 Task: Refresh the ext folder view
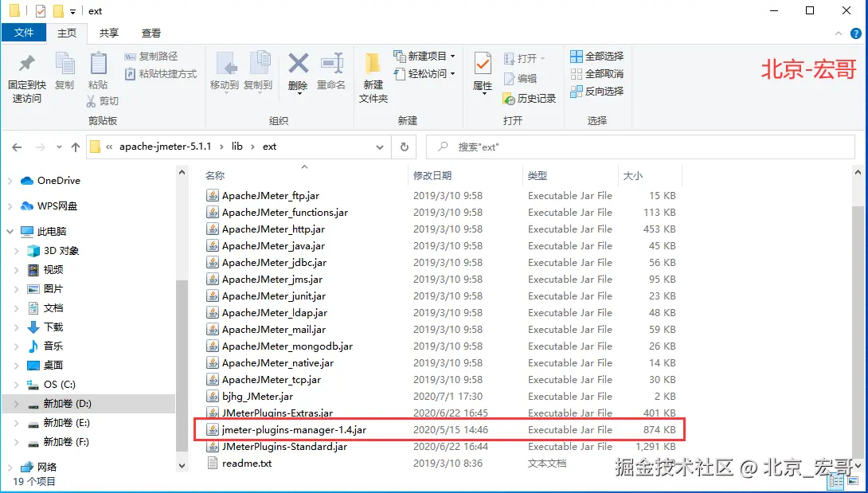point(404,147)
